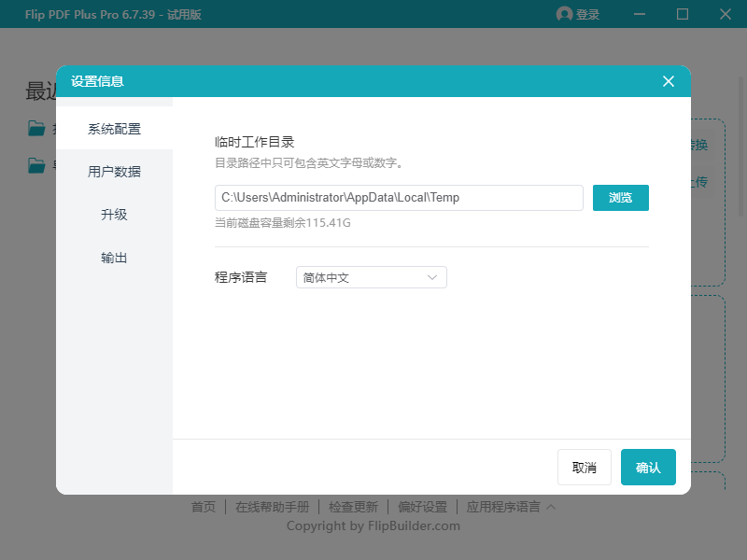747x560 pixels.
Task: Switch to the 用户数据 tab
Action: [x=114, y=171]
